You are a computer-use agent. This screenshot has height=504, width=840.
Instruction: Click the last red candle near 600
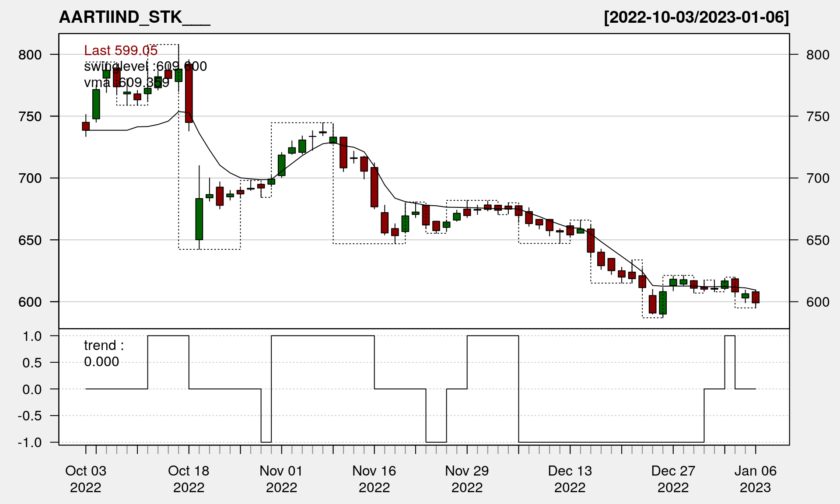[756, 297]
